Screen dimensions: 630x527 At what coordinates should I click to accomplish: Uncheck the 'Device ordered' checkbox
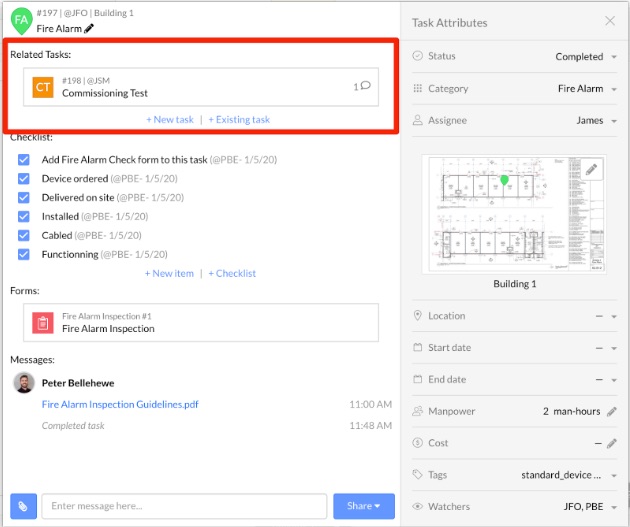[24, 178]
